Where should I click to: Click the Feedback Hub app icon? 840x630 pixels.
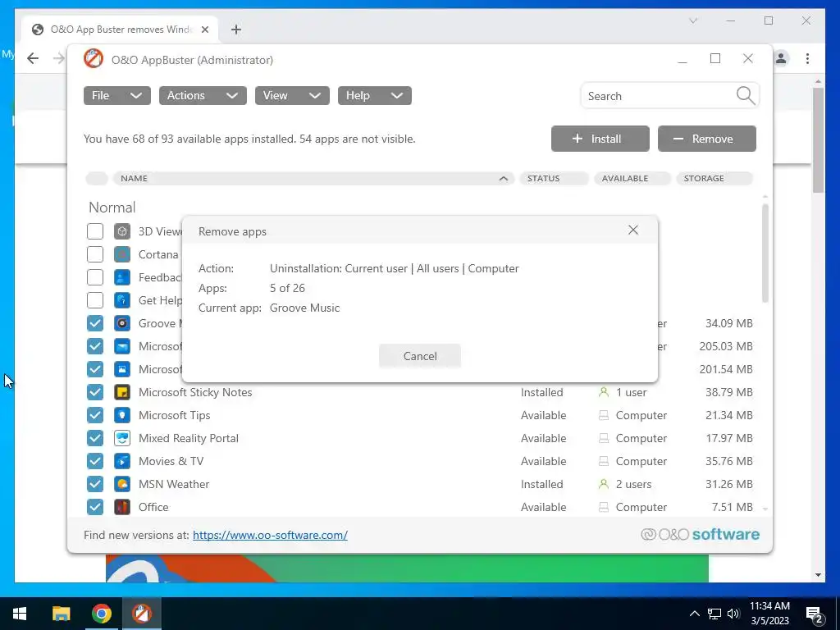click(122, 277)
